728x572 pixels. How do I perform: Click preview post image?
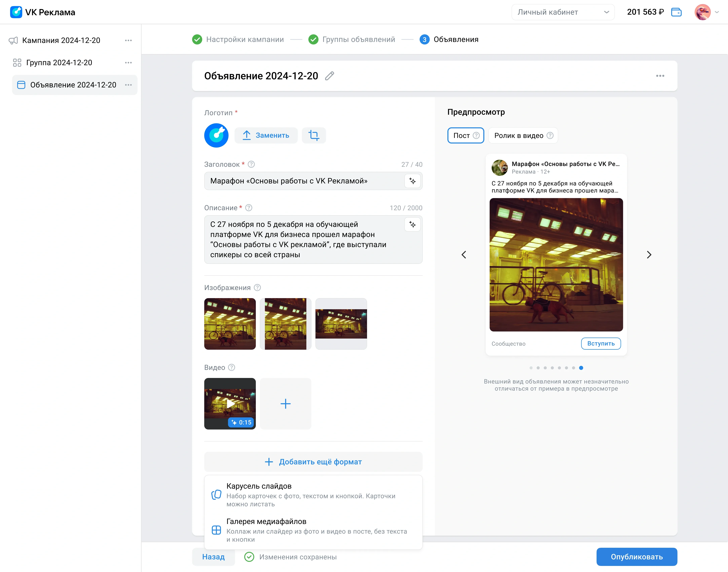pyautogui.click(x=556, y=265)
